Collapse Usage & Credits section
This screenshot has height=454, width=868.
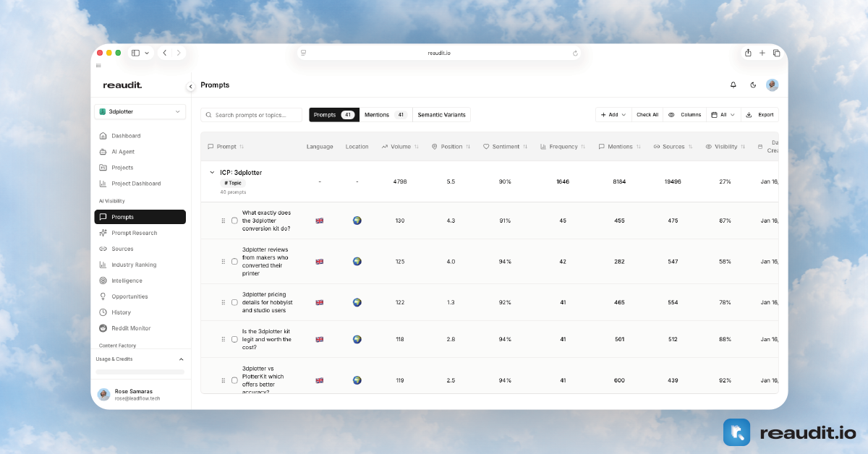(181, 359)
